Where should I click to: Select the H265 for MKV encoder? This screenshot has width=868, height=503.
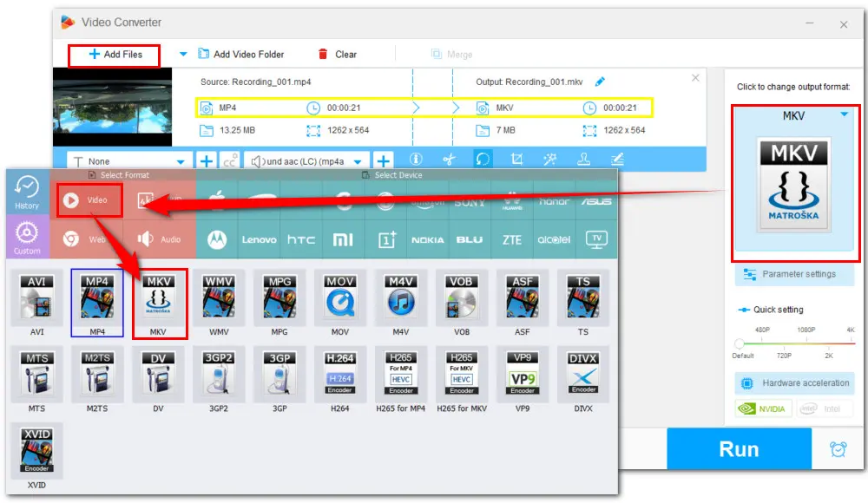click(x=461, y=374)
